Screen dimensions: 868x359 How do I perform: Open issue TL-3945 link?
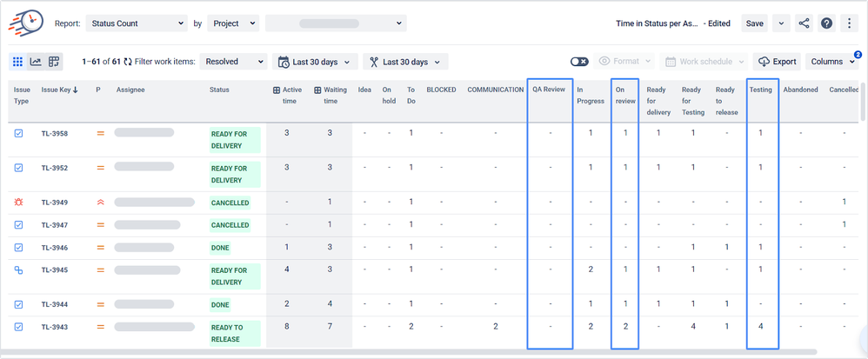(x=54, y=270)
